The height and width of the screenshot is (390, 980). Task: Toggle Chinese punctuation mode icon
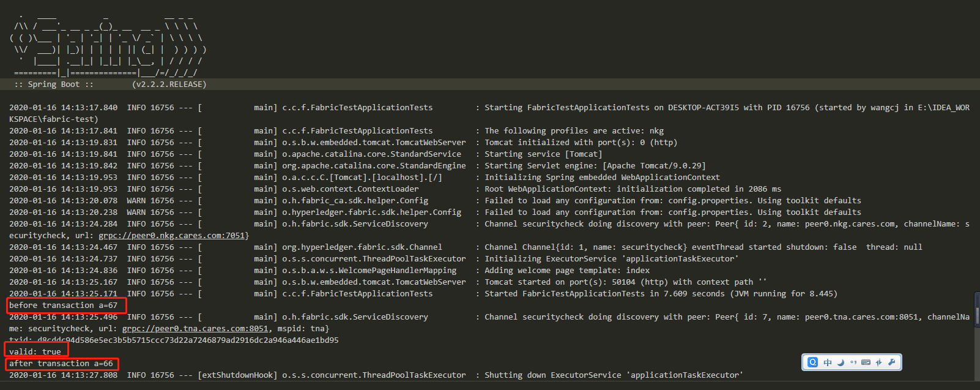[853, 362]
